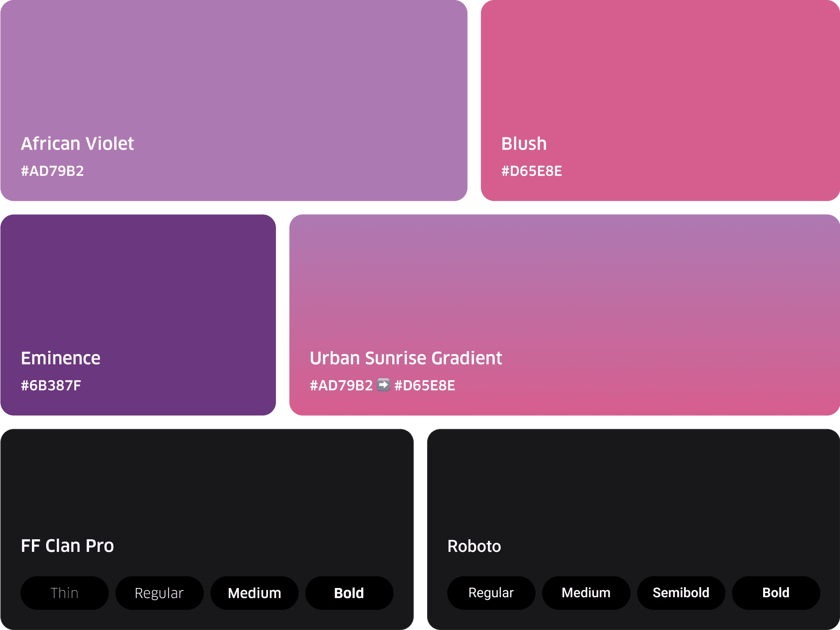Click the Roboto font name
The width and height of the screenshot is (840, 630).
tap(474, 546)
